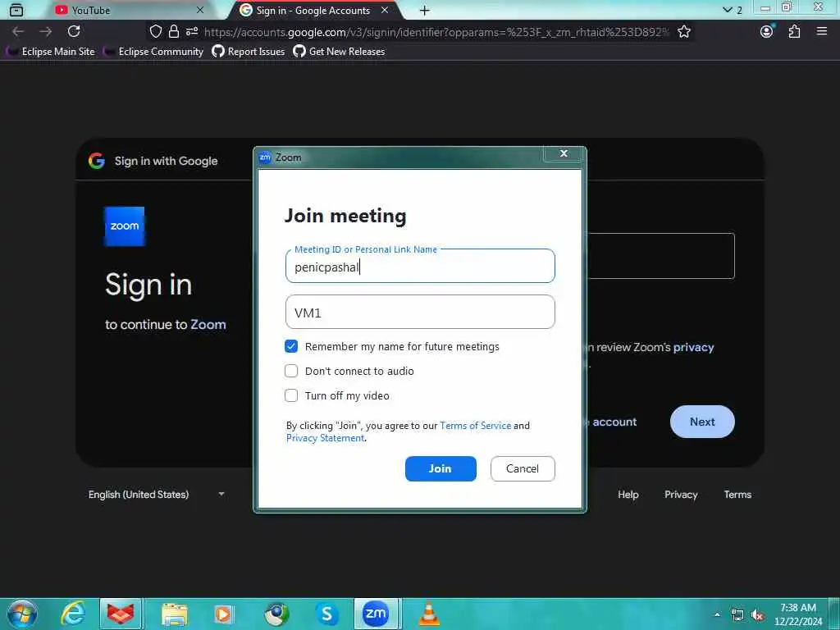Open the globe browser icon in taskbar

tap(276, 614)
